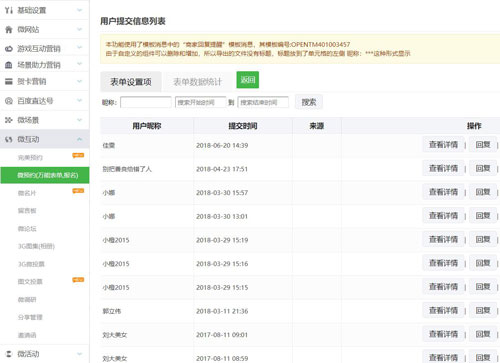This screenshot has width=500, height=363.
Task: View details for 郭立伟 2018-03-11 row
Action: [443, 310]
